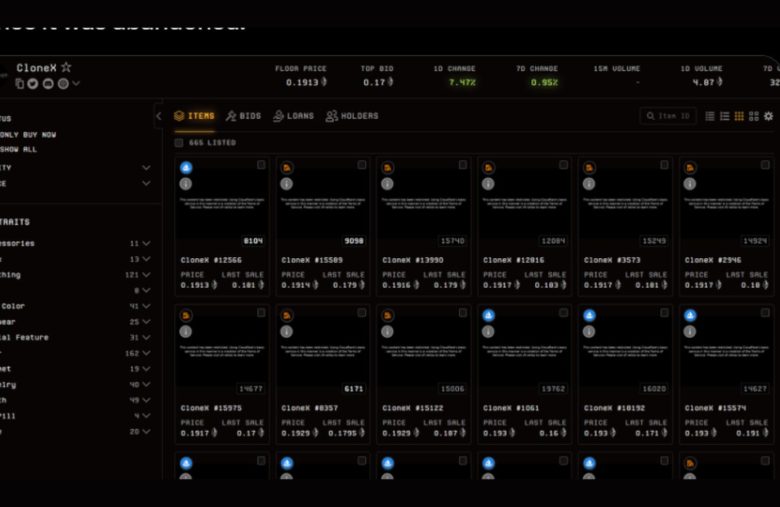Switch to the Holders tab
Image resolution: width=780 pixels, height=507 pixels.
click(352, 116)
